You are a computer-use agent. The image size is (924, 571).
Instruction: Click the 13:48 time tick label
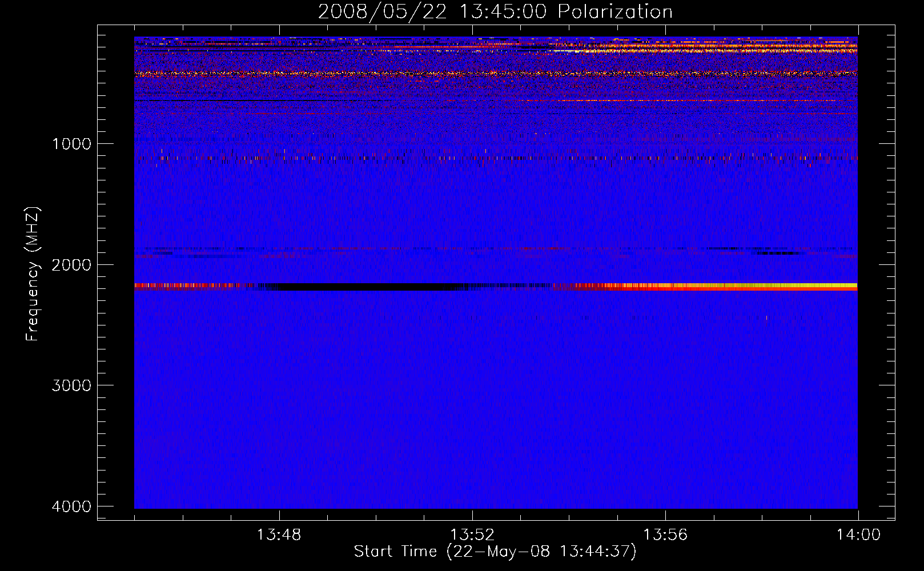point(279,535)
